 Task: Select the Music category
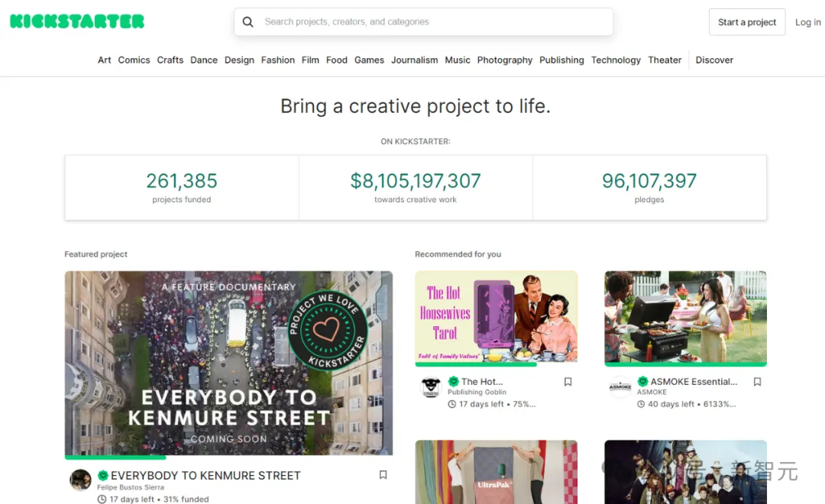pos(458,60)
